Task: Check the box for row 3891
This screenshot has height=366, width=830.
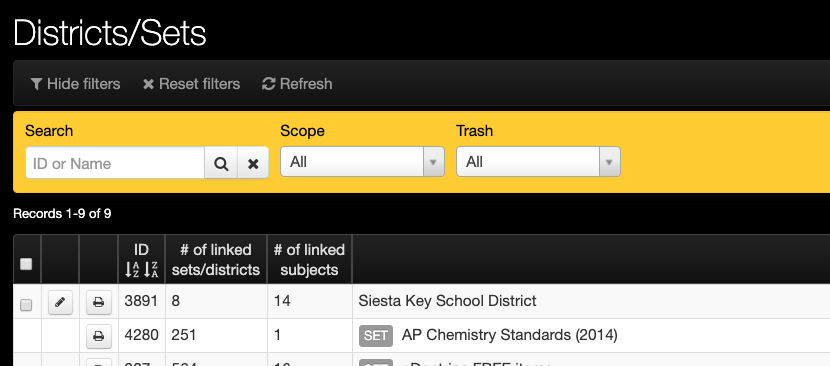Action: [x=26, y=305]
